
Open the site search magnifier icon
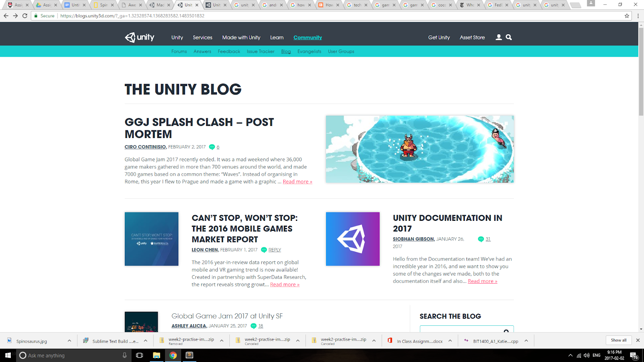(x=509, y=37)
